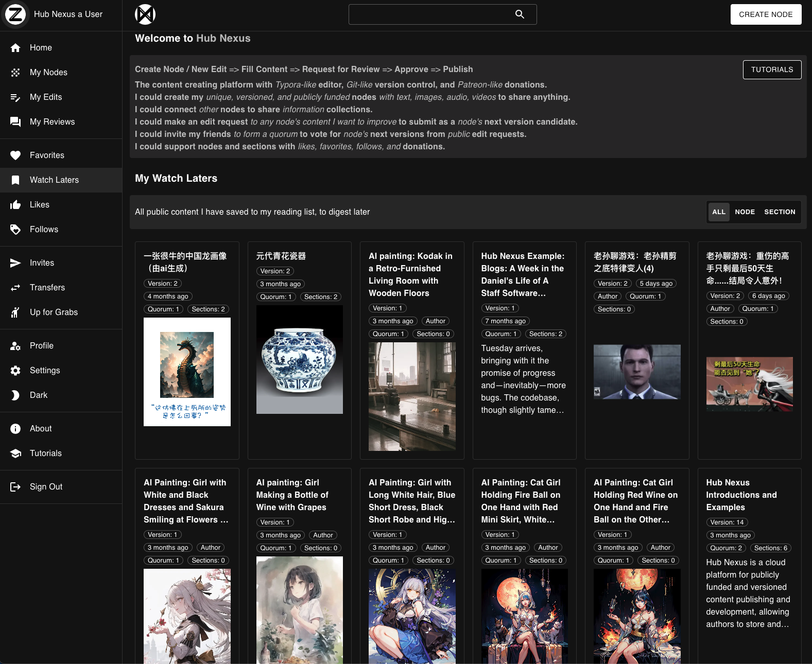Click the Tutorials graduation cap icon

(15, 453)
